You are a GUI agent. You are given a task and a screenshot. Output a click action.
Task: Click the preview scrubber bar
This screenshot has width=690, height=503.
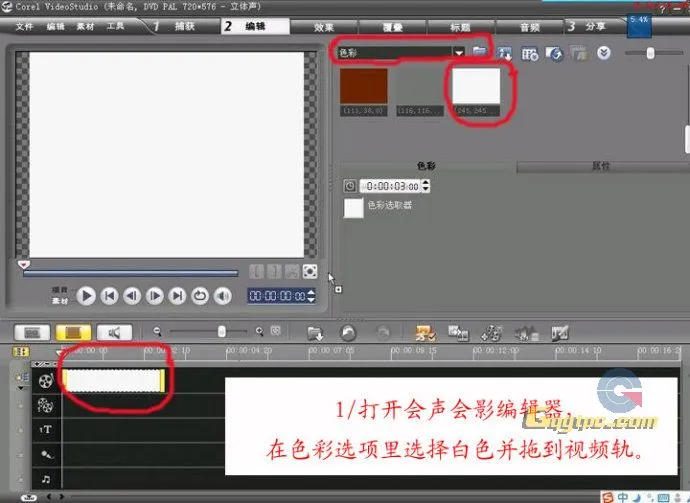click(131, 273)
